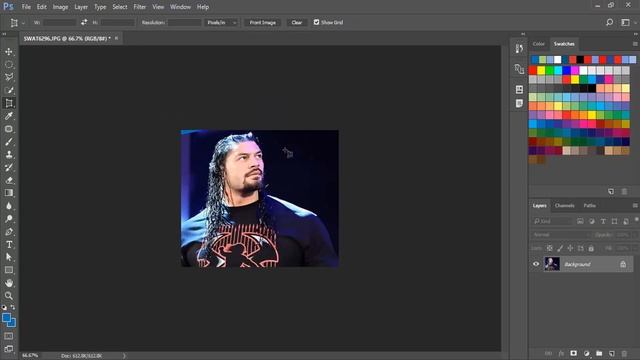Select the Elliptical Marquee tool
This screenshot has height=360, width=640.
9,64
